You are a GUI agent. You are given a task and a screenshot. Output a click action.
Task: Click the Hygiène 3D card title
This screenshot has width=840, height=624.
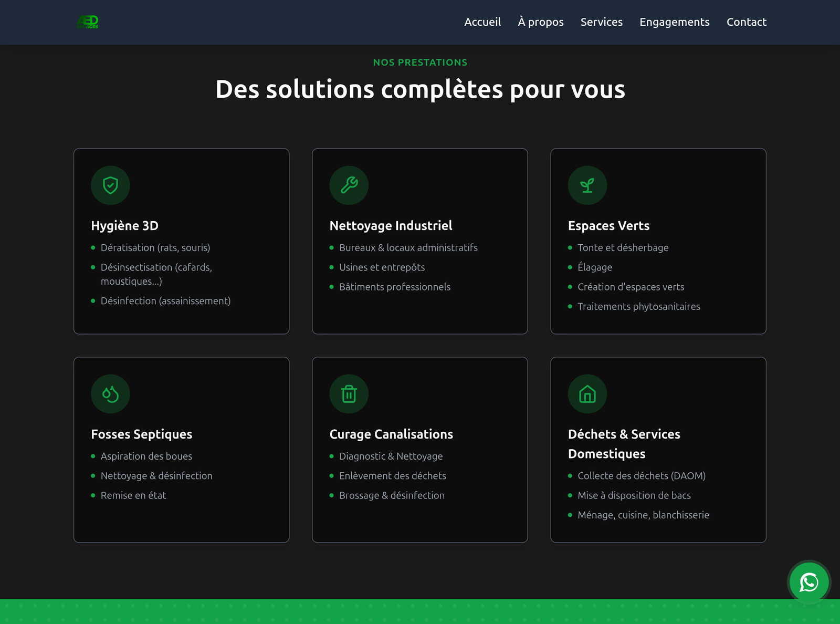click(x=125, y=226)
